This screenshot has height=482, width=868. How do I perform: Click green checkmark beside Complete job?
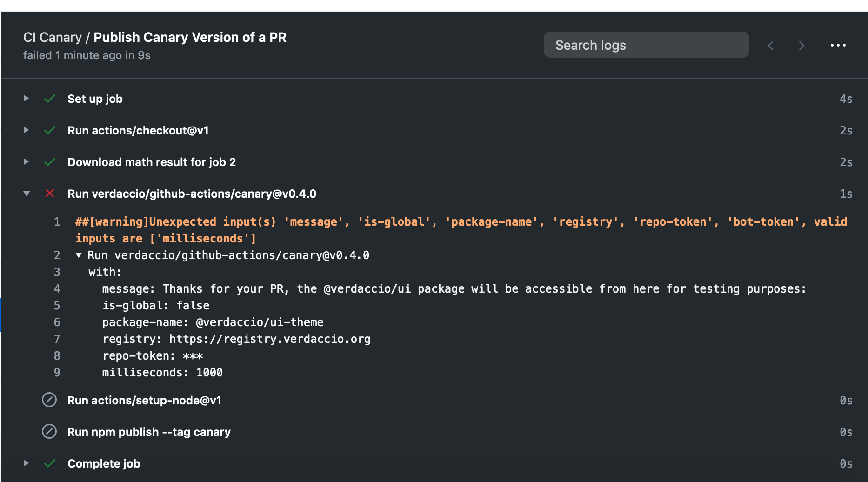tap(50, 463)
